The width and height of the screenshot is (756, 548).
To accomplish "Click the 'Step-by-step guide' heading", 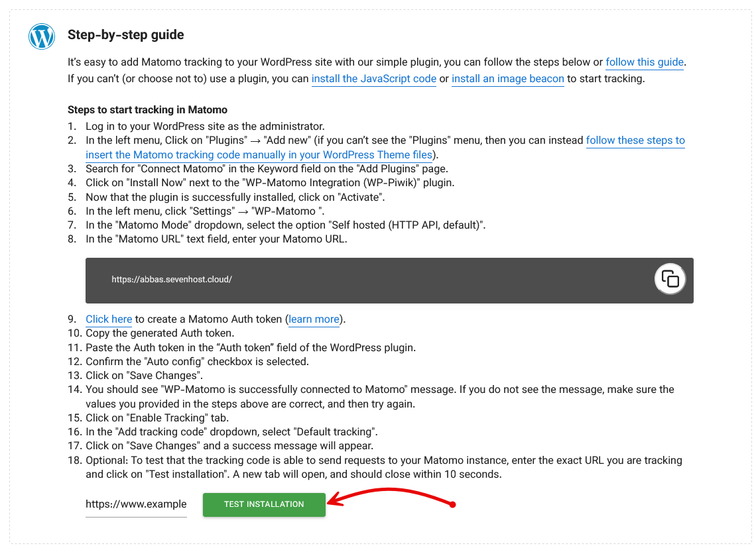I will (x=126, y=34).
